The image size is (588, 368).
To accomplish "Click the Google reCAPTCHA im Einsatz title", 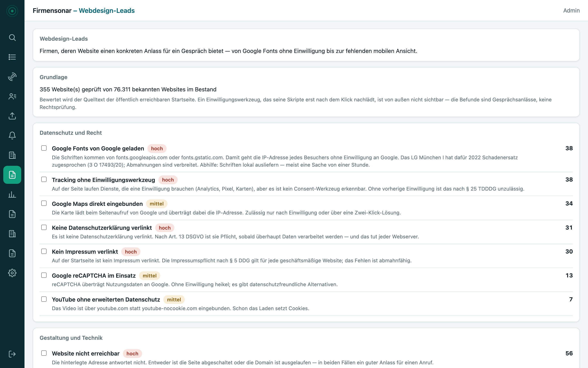I will click(x=94, y=276).
